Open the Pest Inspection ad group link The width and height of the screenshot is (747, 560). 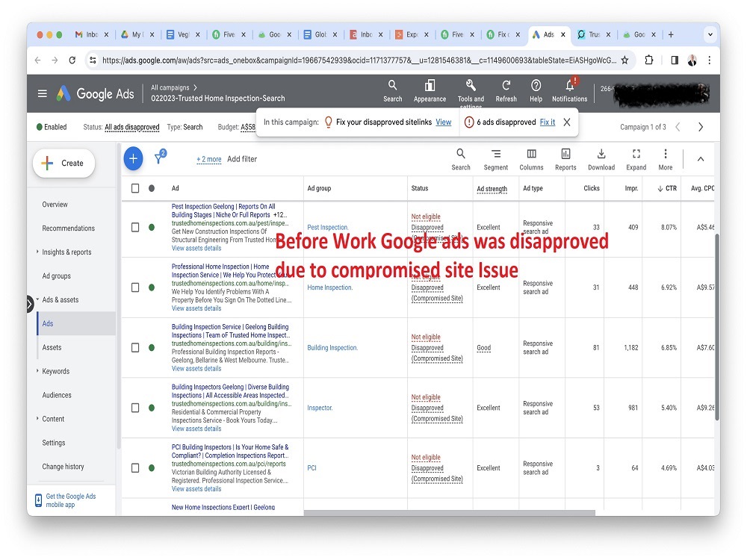[328, 227]
